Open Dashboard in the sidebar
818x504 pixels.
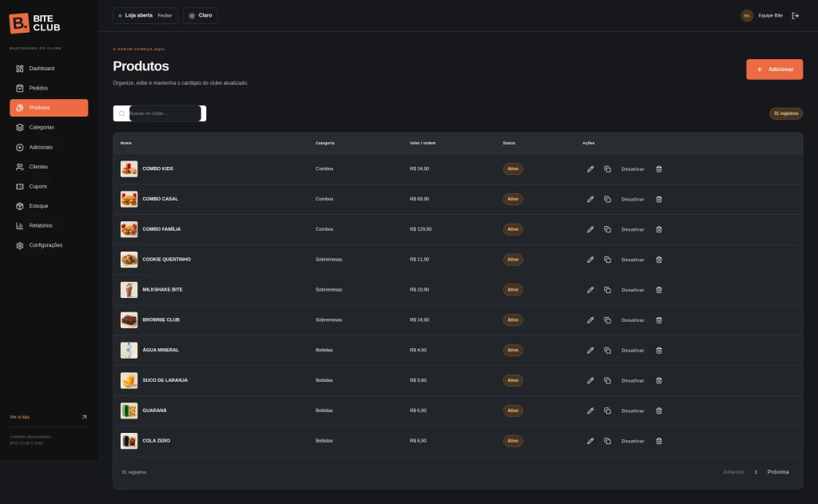coord(49,69)
